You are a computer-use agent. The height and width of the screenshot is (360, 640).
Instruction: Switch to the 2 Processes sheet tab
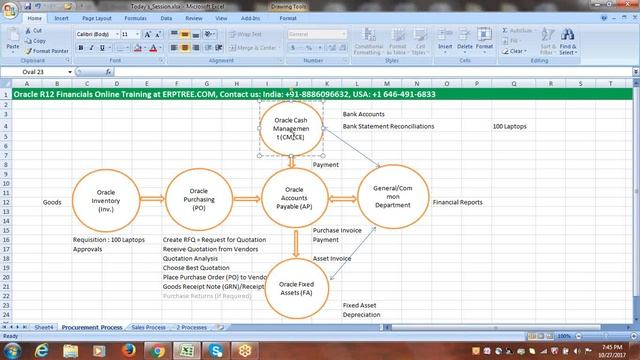coord(191,327)
